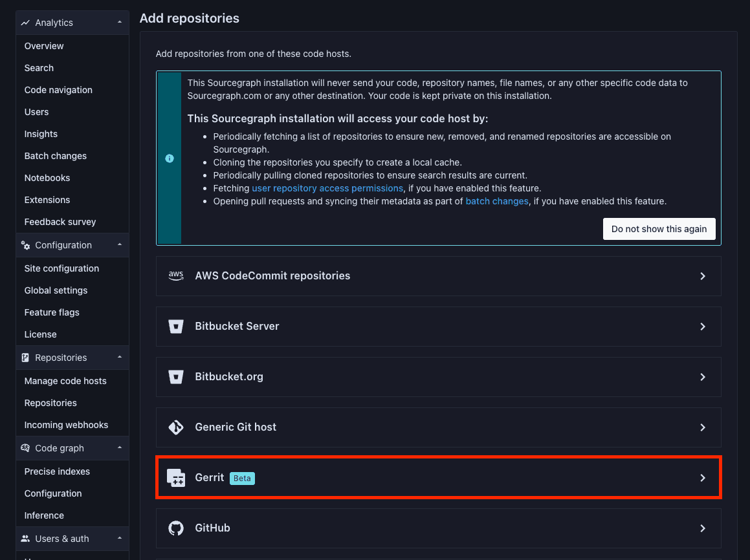Open Users analytics page
The width and height of the screenshot is (750, 560).
coord(36,112)
